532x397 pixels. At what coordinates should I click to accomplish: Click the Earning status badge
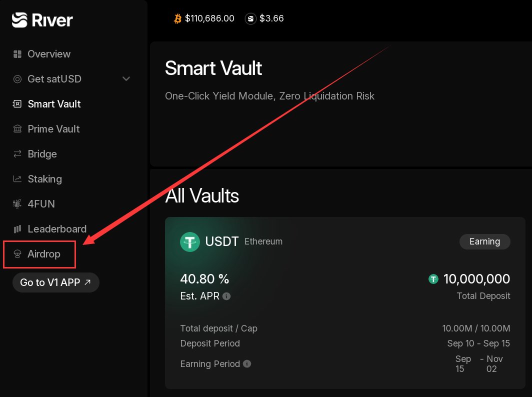pos(484,241)
